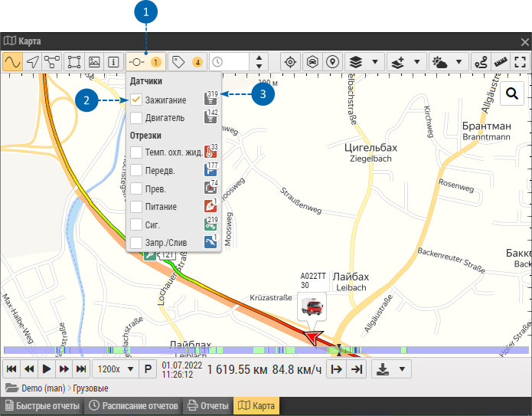Viewport: 532px width, 416px height.
Task: Select the geofence rectangle tool
Action: coord(74,62)
